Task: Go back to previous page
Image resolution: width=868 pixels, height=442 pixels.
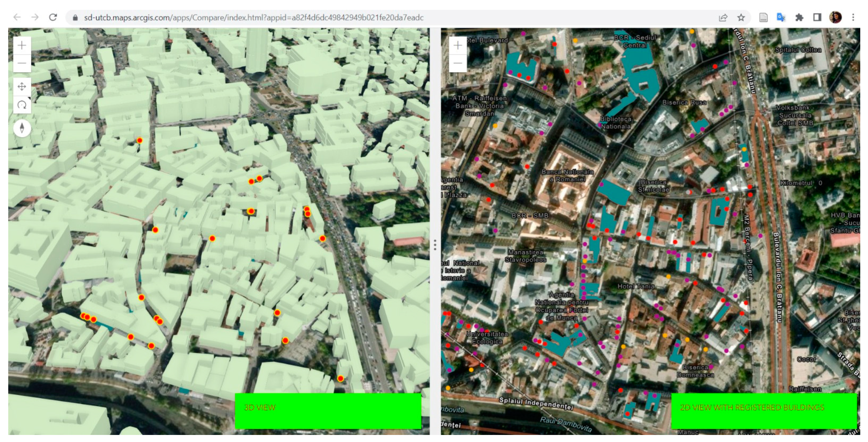Action: click(17, 17)
